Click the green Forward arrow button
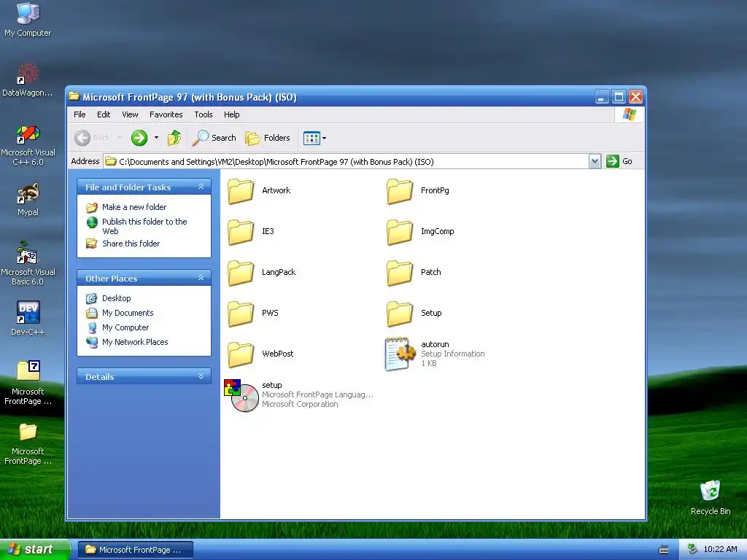747x560 pixels. coord(139,138)
